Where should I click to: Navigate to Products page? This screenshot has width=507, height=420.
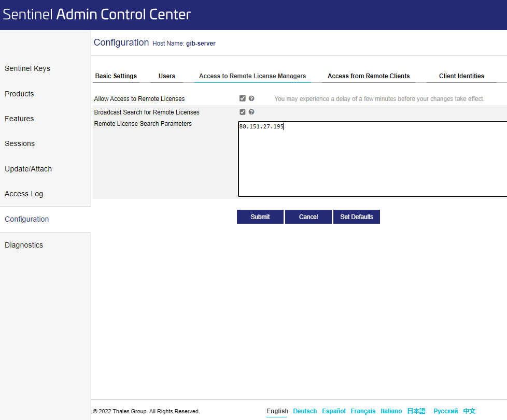click(19, 94)
